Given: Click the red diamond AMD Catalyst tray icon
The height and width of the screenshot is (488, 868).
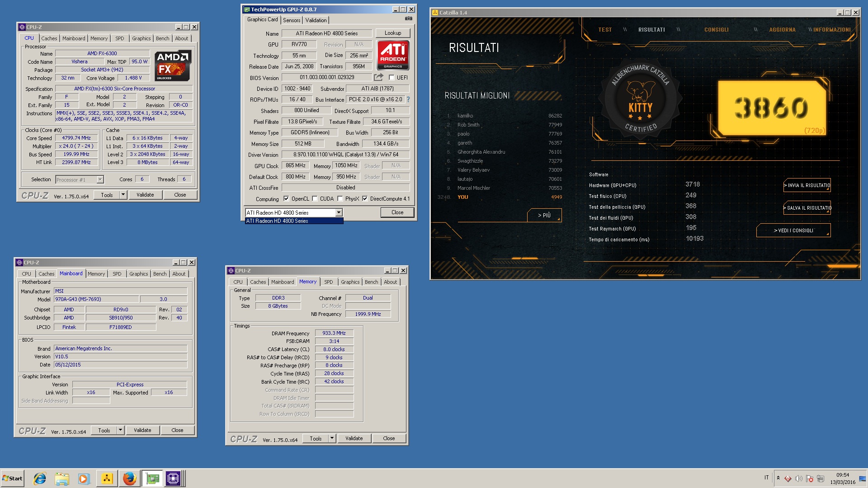Looking at the screenshot, I should coord(788,479).
